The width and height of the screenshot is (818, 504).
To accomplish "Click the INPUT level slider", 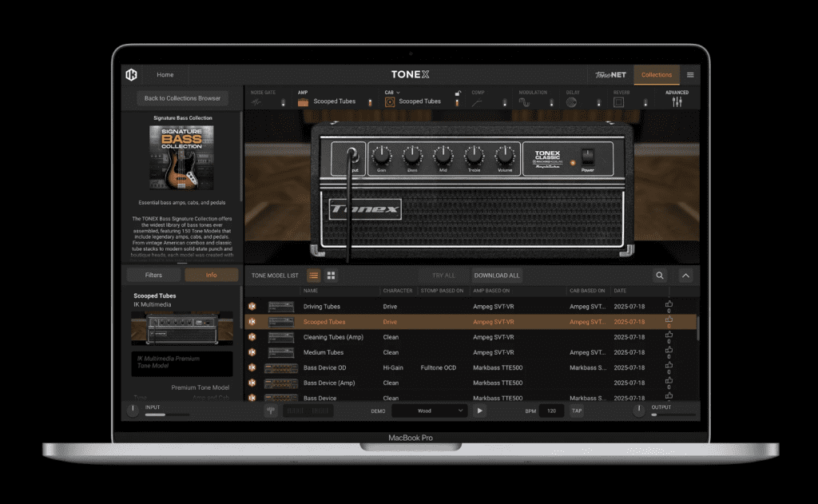I will [166, 415].
